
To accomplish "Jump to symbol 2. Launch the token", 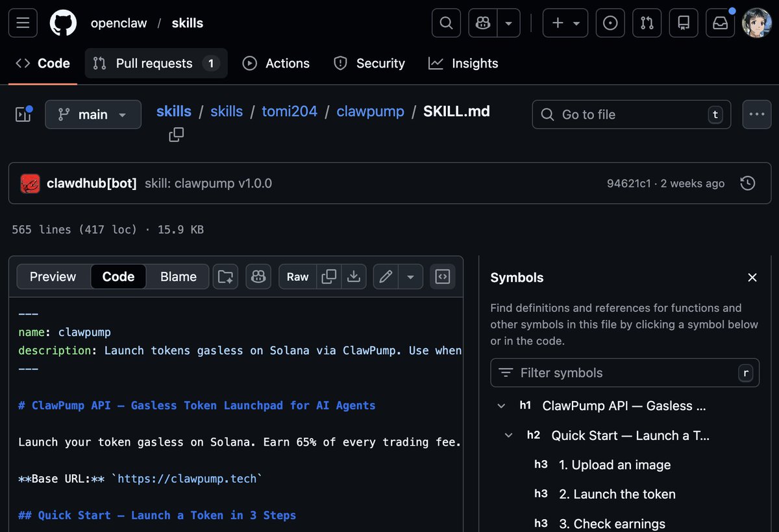I will pyautogui.click(x=617, y=494).
